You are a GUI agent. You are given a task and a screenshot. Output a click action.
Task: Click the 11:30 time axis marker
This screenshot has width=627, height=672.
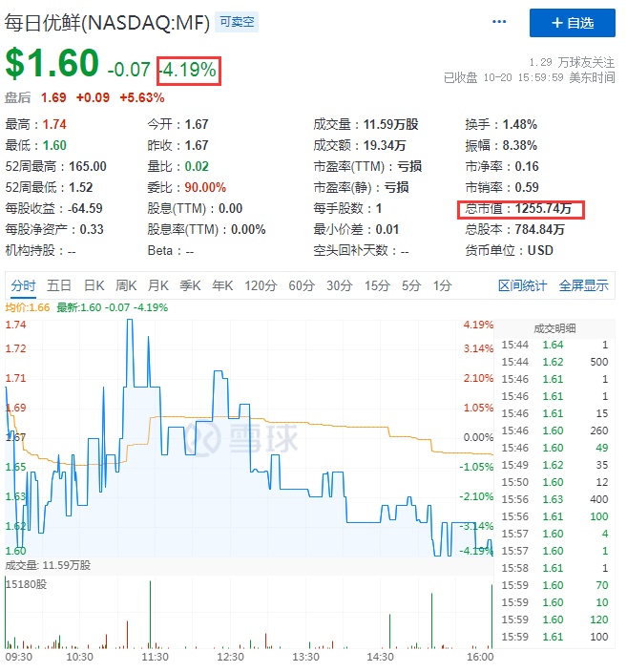[x=155, y=657]
